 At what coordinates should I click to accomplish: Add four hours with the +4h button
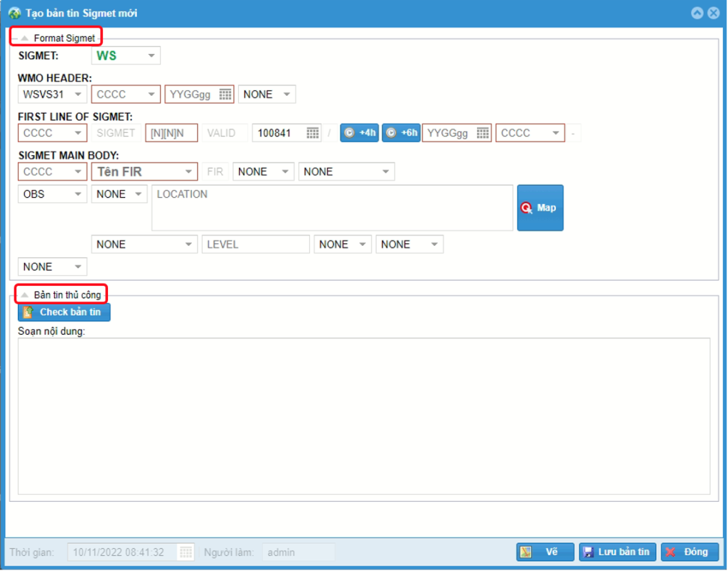coord(360,133)
